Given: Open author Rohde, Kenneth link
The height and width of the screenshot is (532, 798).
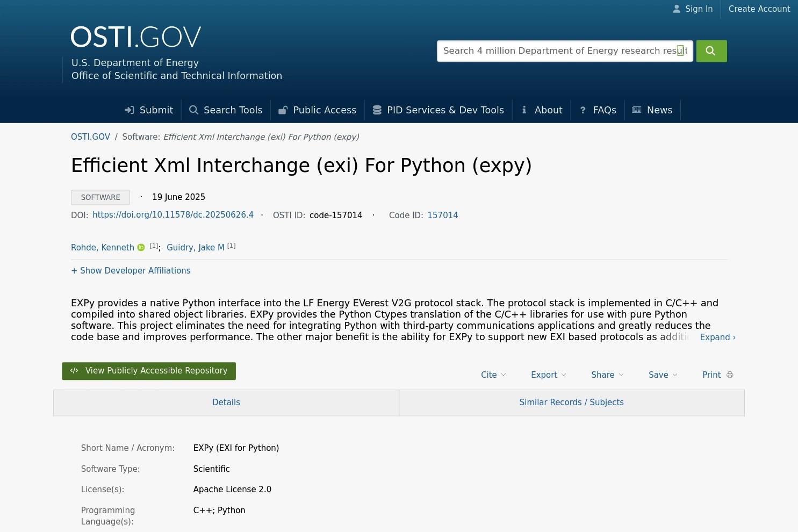Looking at the screenshot, I should (103, 248).
